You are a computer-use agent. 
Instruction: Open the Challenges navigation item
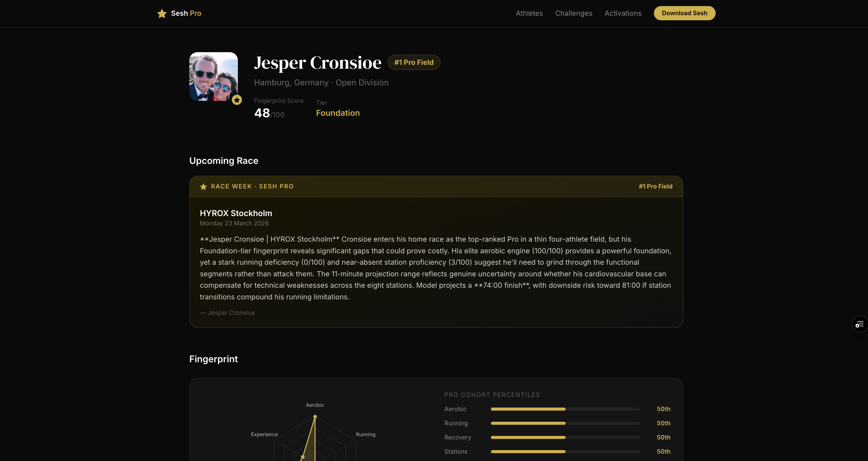(574, 13)
